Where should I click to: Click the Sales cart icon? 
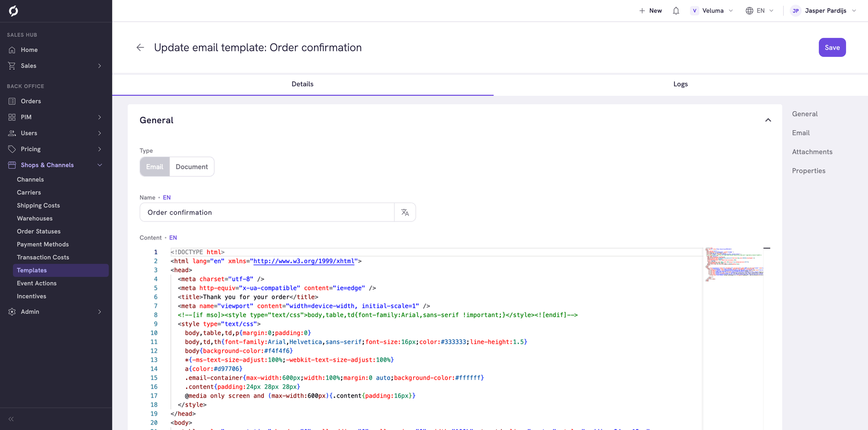point(12,66)
